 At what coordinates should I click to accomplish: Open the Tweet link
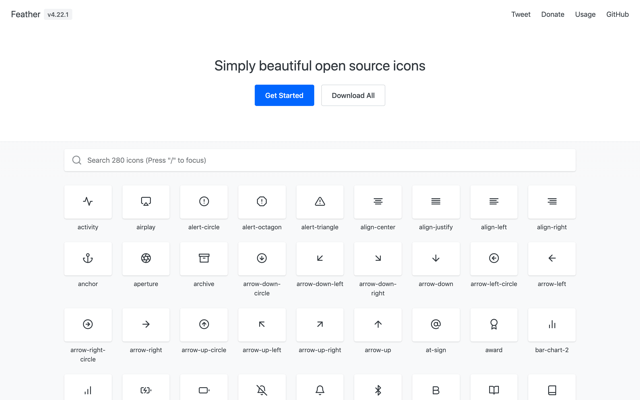tap(521, 14)
